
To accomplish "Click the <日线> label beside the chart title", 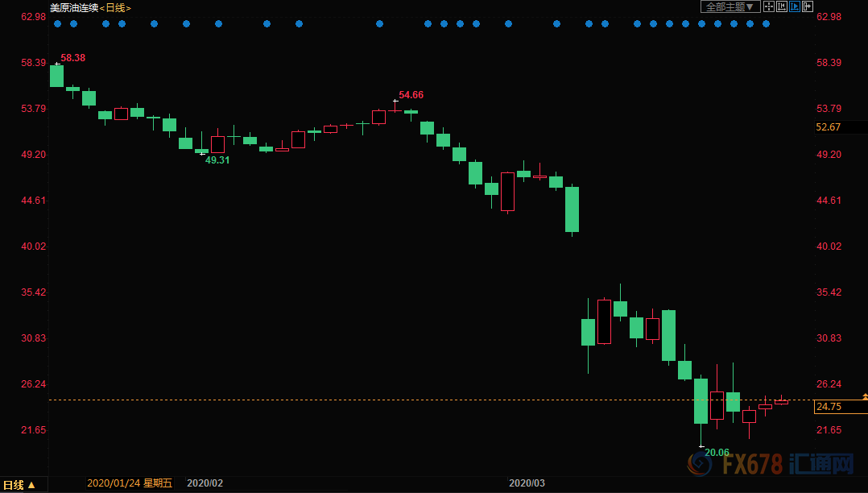I will (x=115, y=7).
